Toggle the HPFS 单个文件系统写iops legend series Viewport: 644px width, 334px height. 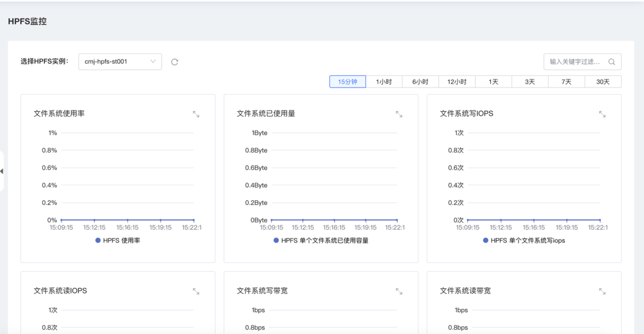click(524, 240)
